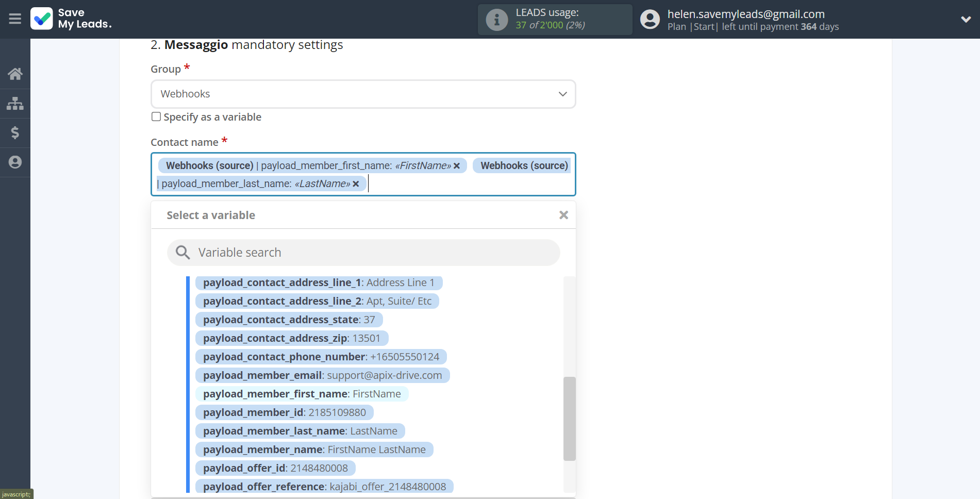Click the LEADS usage info icon
Screen dimensions: 980x499
(x=497, y=20)
